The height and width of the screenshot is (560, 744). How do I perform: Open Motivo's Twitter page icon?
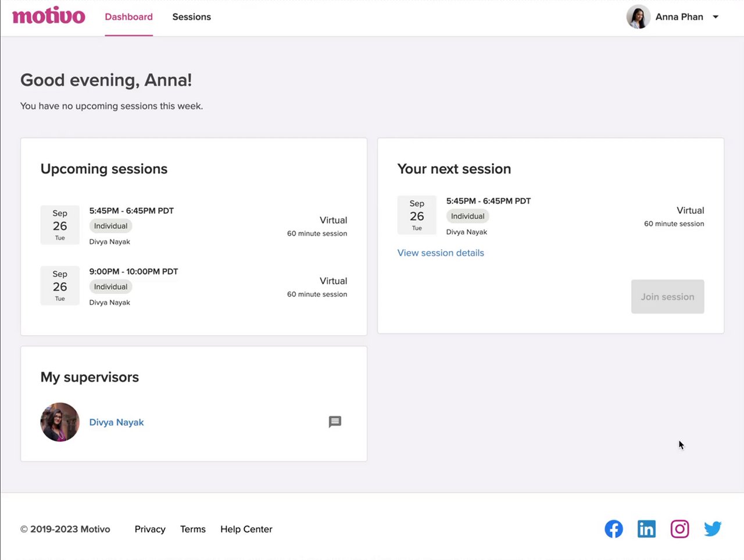[x=713, y=529]
